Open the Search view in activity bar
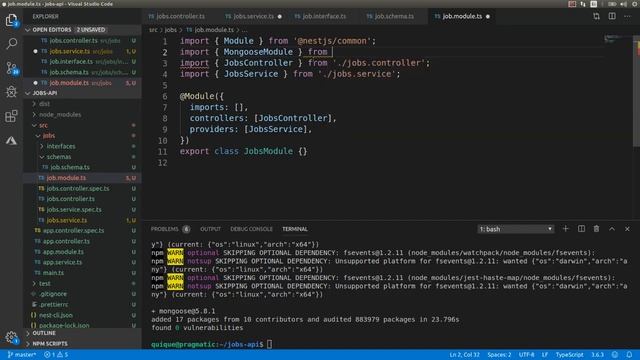 click(x=11, y=43)
